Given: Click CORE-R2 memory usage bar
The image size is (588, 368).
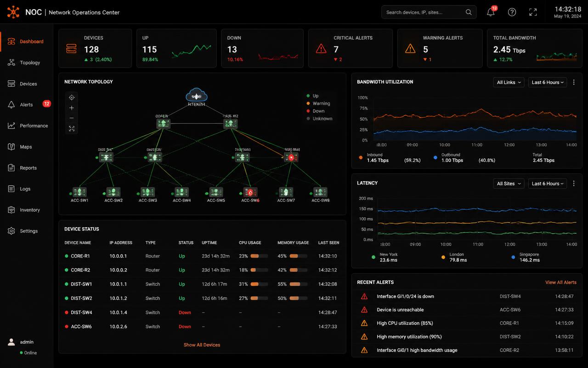Looking at the screenshot, I should point(298,270).
